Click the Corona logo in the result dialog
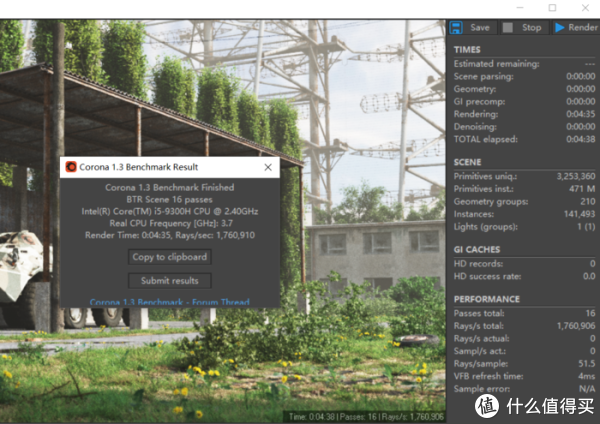600x424 pixels. 71,167
